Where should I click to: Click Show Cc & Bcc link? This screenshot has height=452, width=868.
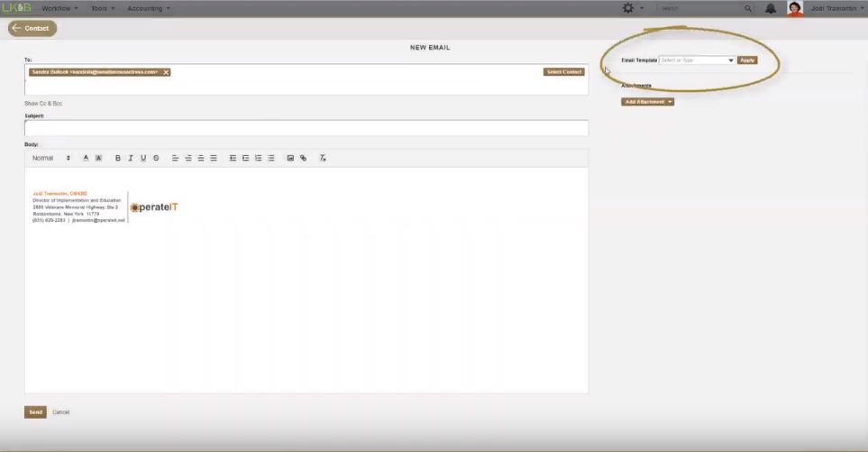(x=43, y=104)
